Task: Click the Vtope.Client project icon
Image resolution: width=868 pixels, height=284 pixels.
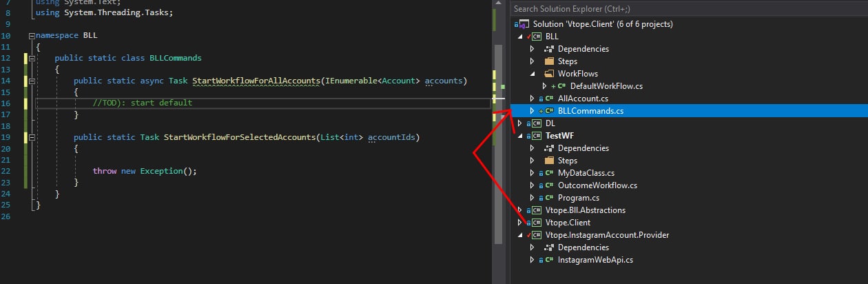Action: (x=537, y=223)
